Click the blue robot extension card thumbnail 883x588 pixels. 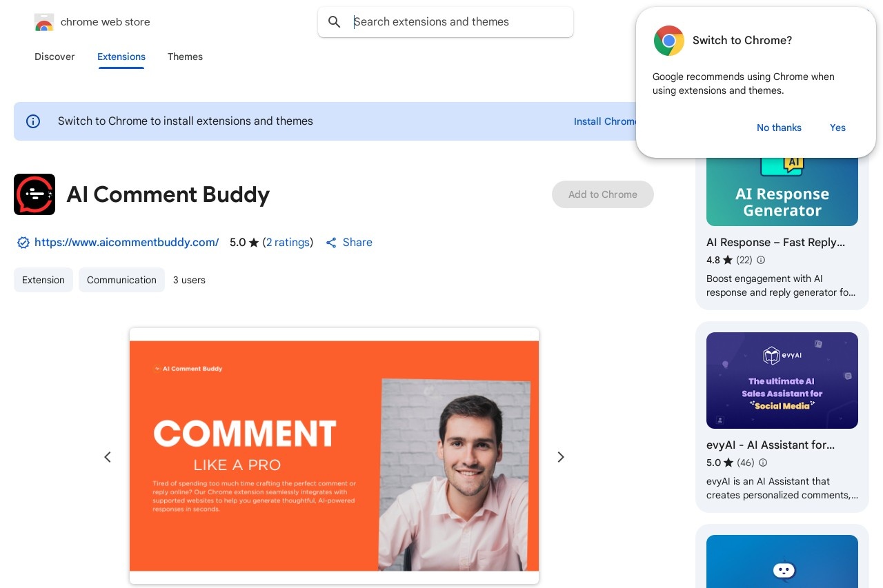(782, 561)
